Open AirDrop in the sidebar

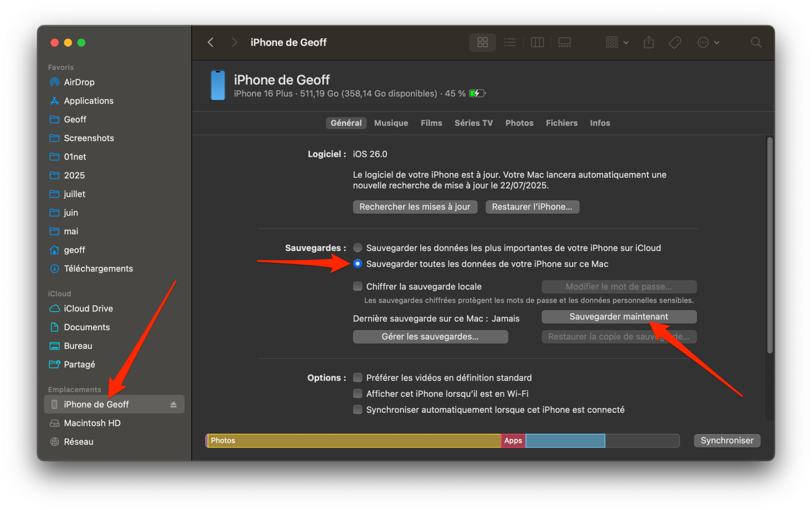pos(114,82)
